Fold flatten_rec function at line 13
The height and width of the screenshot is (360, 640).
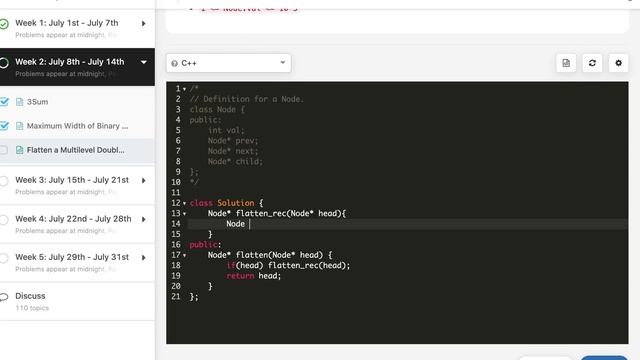[x=184, y=213]
